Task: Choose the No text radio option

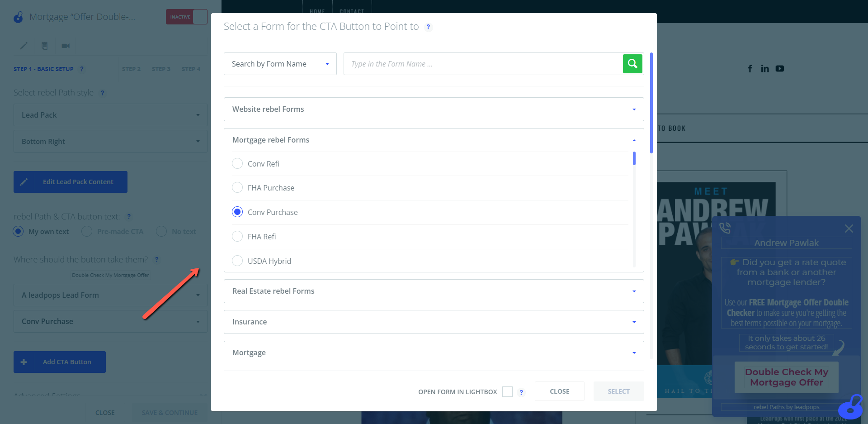Action: [161, 231]
